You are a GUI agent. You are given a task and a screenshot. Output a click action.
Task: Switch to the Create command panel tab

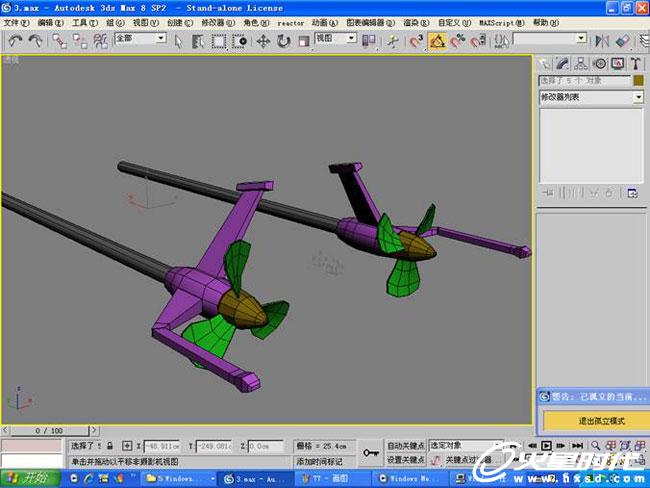coord(543,64)
